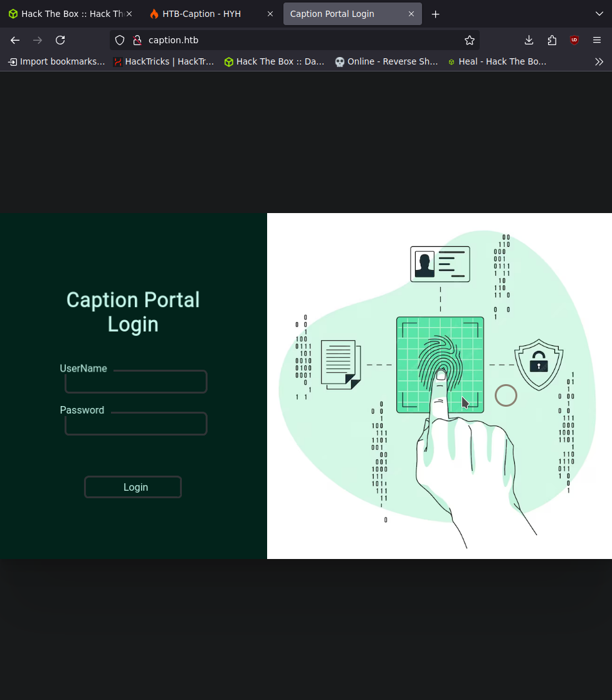Open a new tab with plus button
The height and width of the screenshot is (700, 612).
(x=436, y=14)
